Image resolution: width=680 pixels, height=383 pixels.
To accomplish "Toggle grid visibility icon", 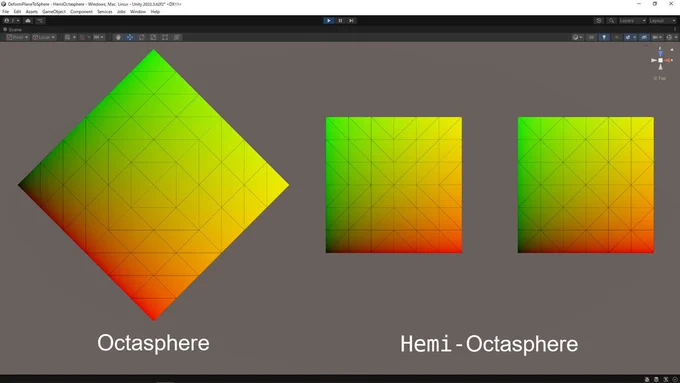I will (67, 37).
